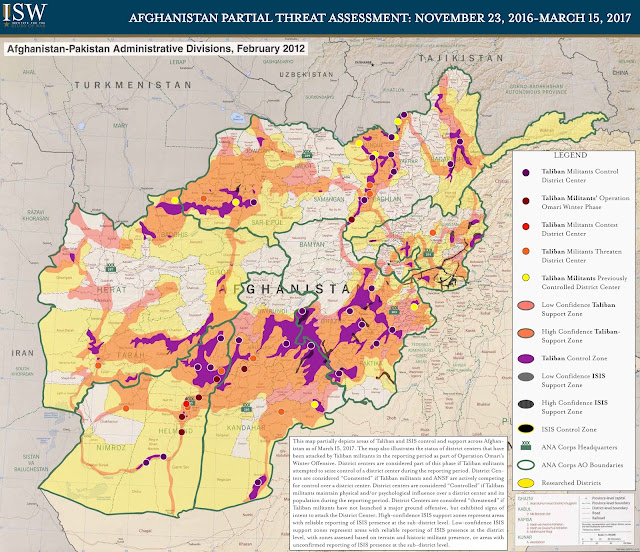The width and height of the screenshot is (640, 552).
Task: Click the yellow Previously Controlled District Center legend dot
Action: [x=526, y=278]
